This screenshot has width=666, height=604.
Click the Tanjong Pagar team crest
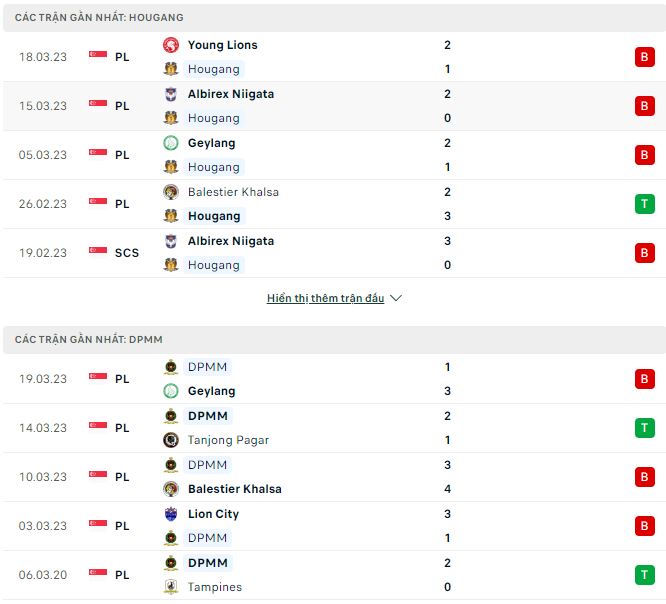171,440
